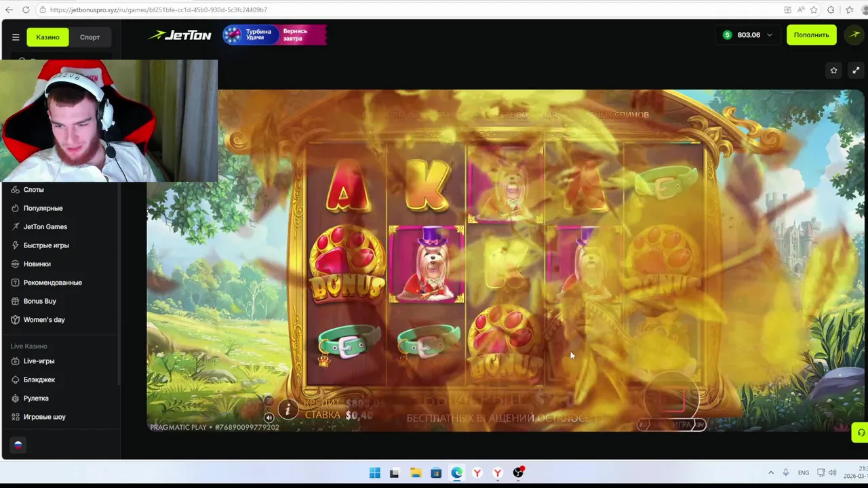Reload the browser page

pos(26,9)
